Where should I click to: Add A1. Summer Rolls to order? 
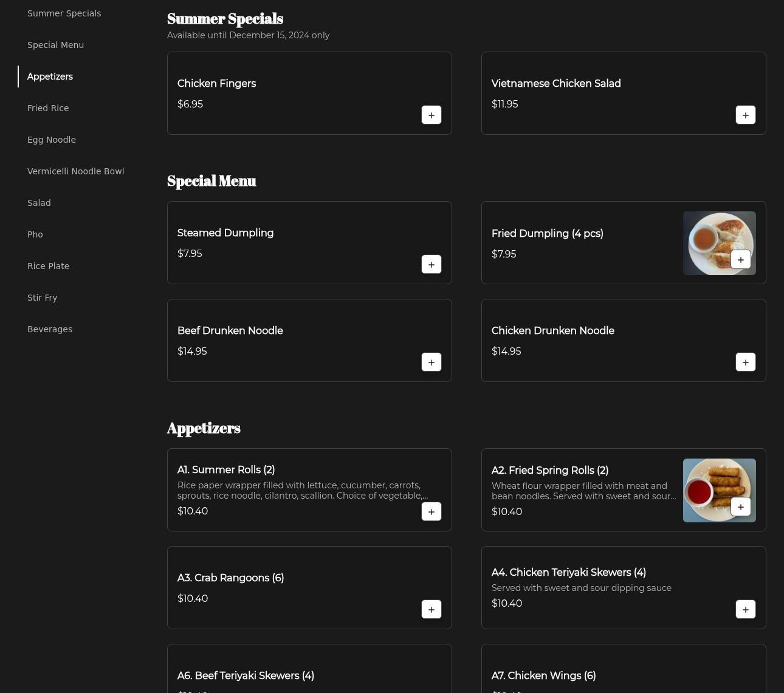[431, 511]
